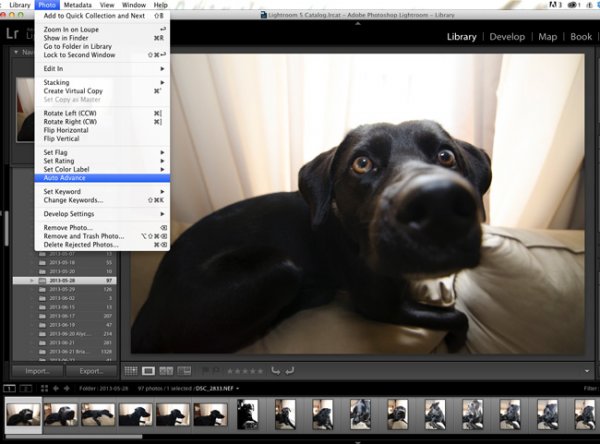Image resolution: width=600 pixels, height=444 pixels.
Task: Select the Loupe view icon
Action: click(x=148, y=371)
